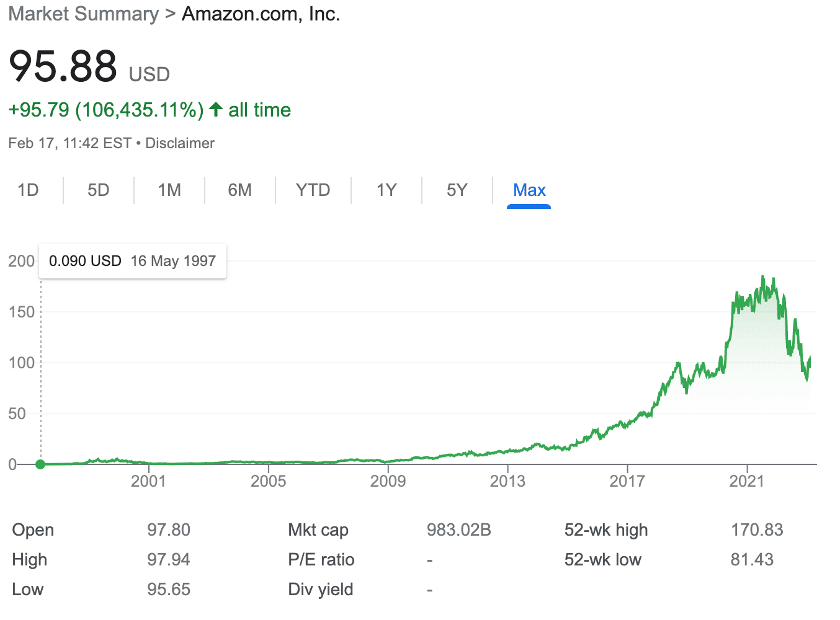Select the Mkt cap value 983.02B

tap(459, 529)
